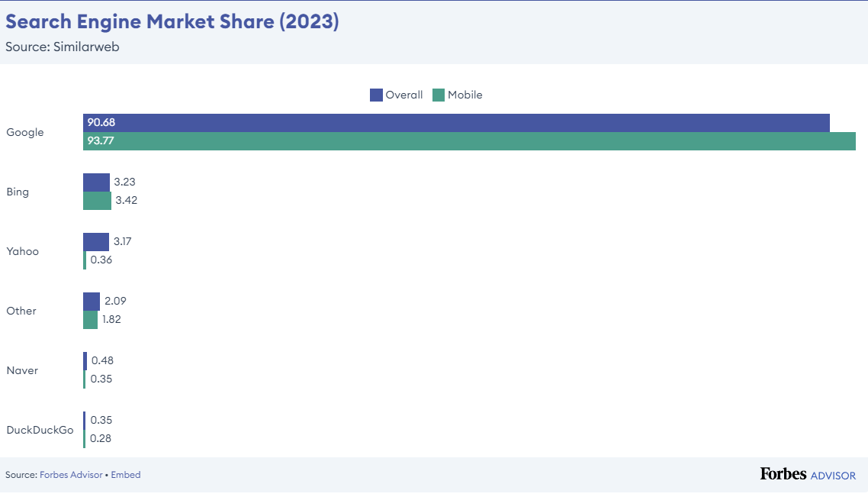Click the Other row label

point(21,311)
